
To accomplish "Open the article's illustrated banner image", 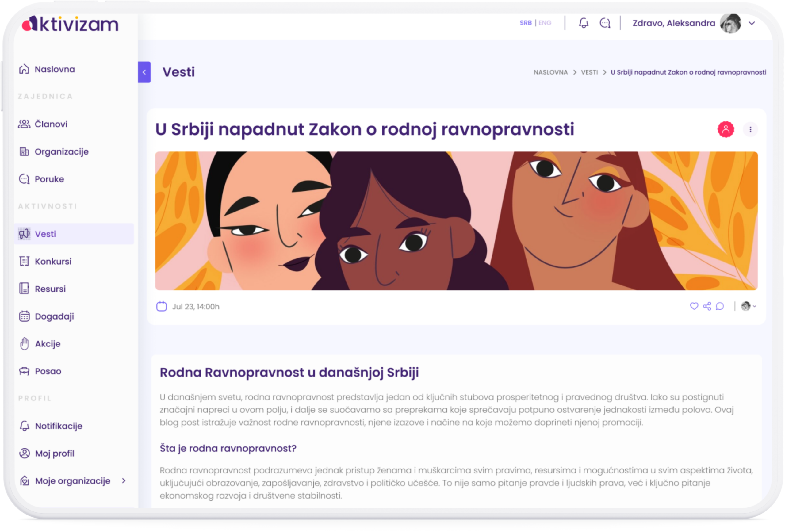I will (456, 220).
